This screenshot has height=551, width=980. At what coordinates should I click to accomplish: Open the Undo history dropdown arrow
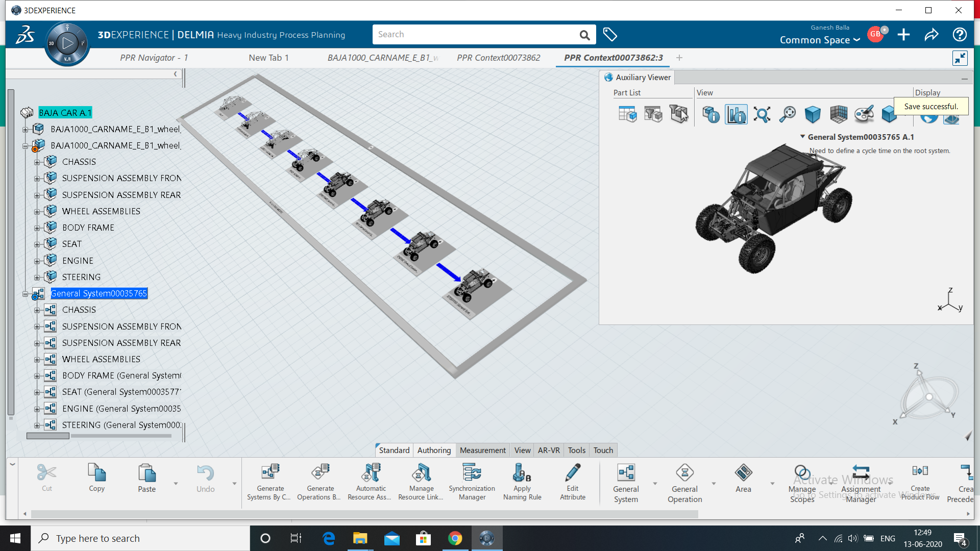[234, 483]
